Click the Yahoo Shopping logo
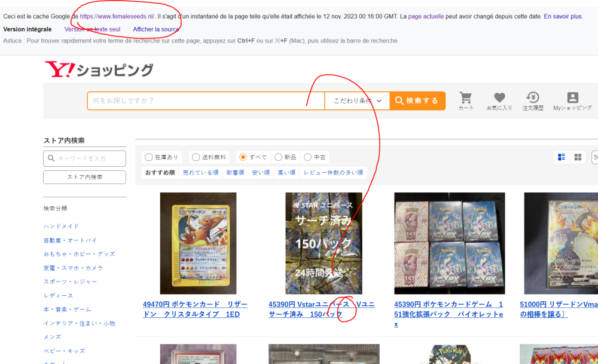 (99, 70)
